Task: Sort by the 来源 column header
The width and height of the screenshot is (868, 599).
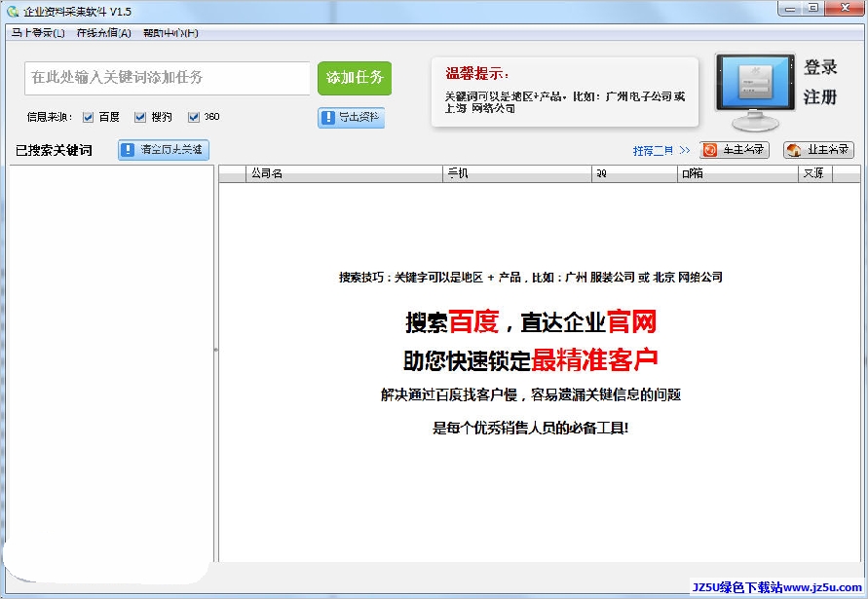Action: [x=815, y=173]
